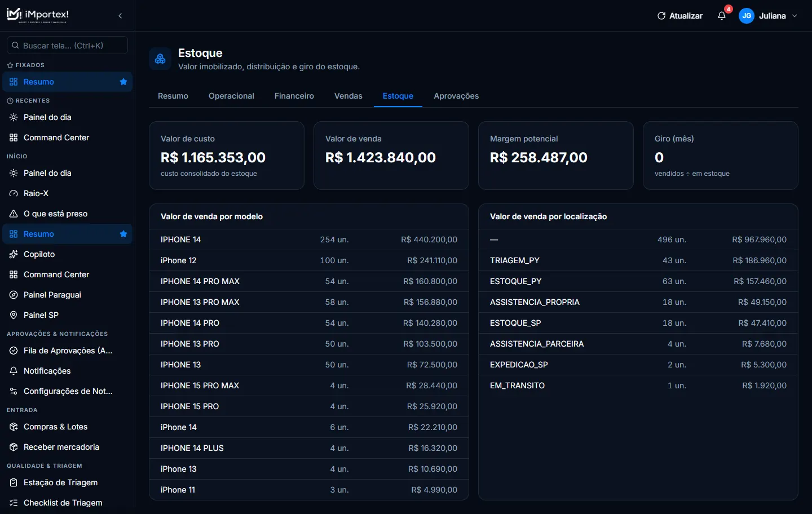Screen dimensions: 812x514
Task: Select the EM_TRANSITO location row
Action: coord(638,385)
